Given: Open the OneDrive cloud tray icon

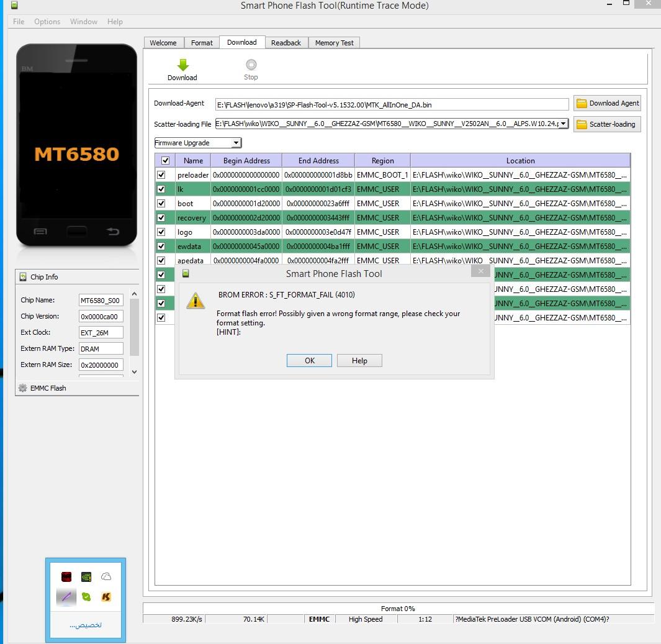Looking at the screenshot, I should click(x=106, y=576).
